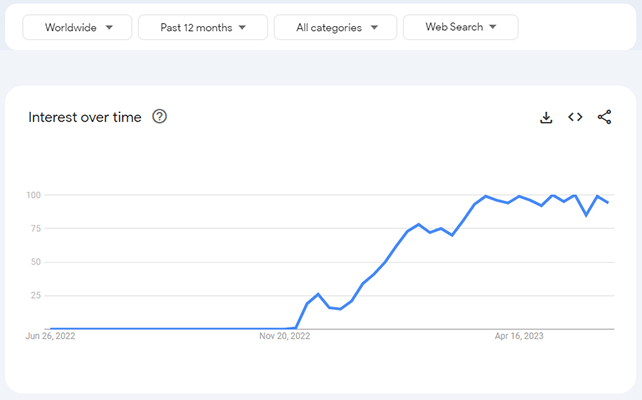Screen dimensions: 642x400
Task: Click the 100 y-axis label
Action: 34,195
